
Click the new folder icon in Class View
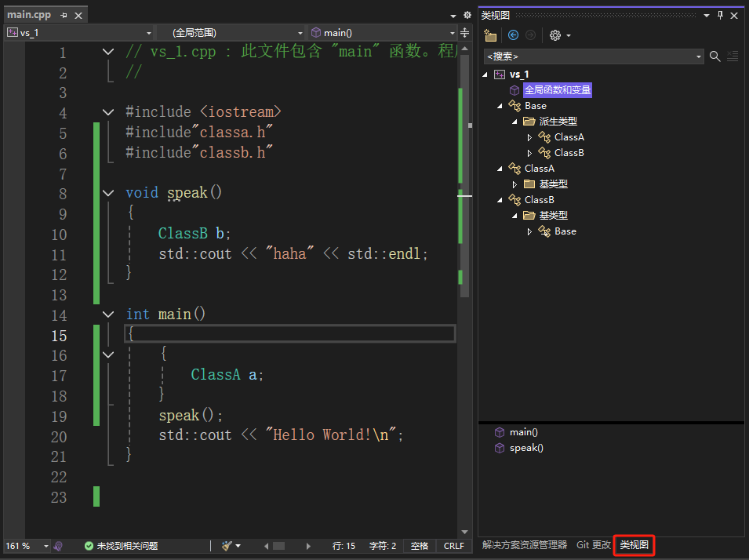[x=491, y=35]
